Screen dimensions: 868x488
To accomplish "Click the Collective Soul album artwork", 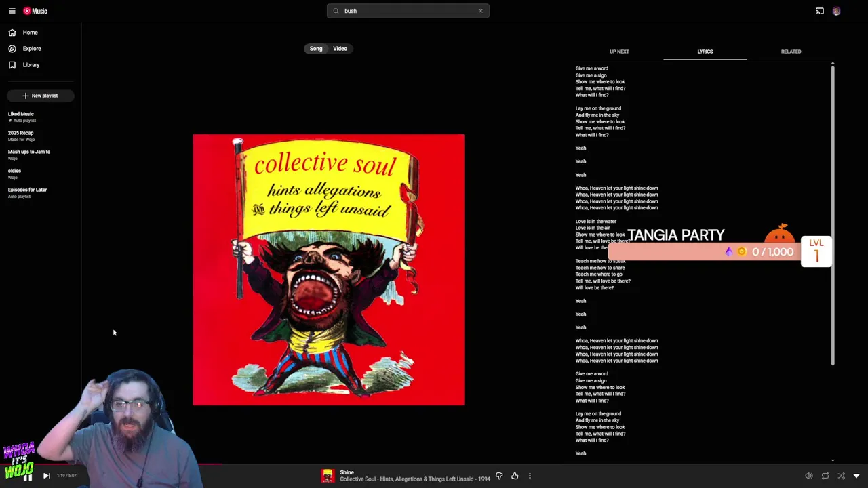I will [329, 270].
